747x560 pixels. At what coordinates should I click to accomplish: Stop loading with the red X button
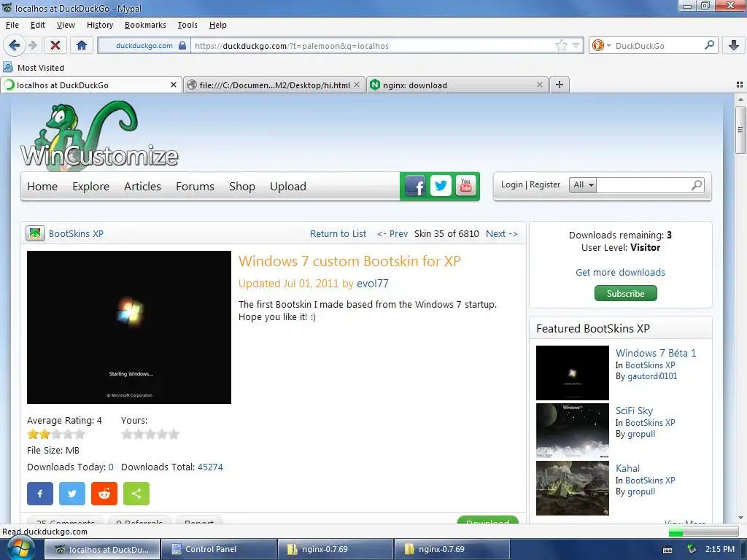[55, 46]
